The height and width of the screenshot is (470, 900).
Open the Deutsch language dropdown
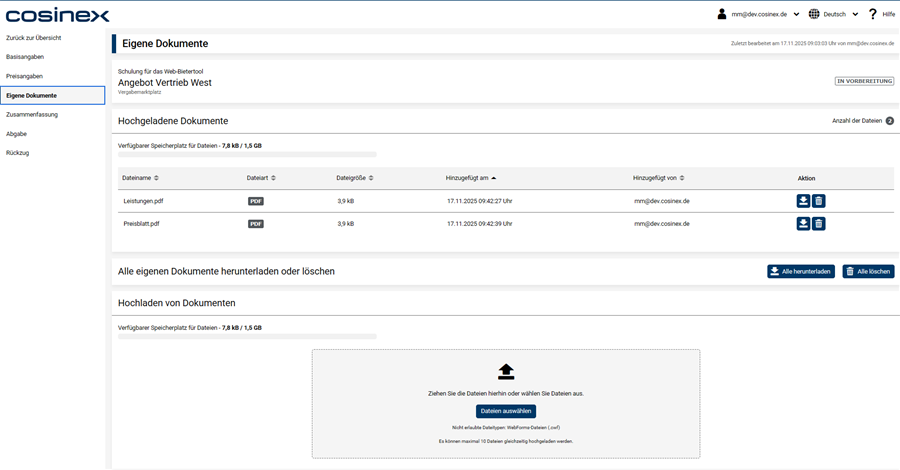(x=840, y=14)
